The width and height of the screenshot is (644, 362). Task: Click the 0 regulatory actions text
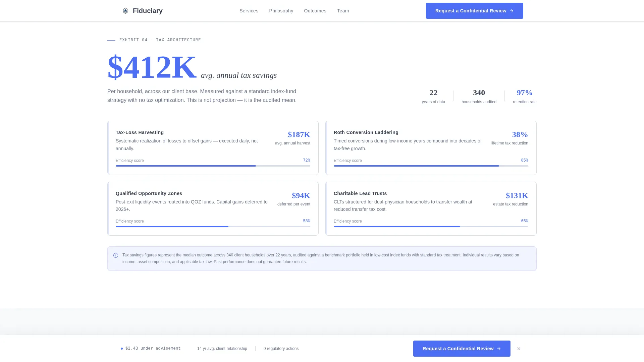pos(281,349)
